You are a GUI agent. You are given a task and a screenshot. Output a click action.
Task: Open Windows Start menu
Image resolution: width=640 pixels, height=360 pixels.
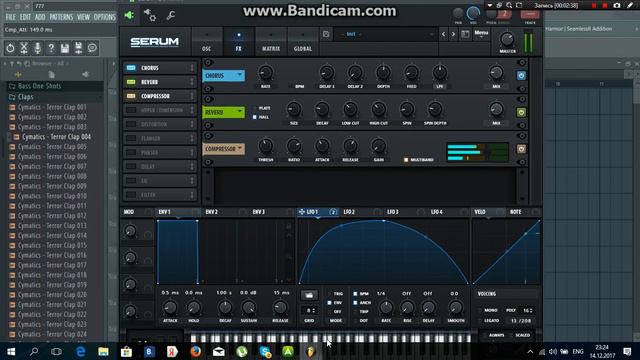(11, 351)
